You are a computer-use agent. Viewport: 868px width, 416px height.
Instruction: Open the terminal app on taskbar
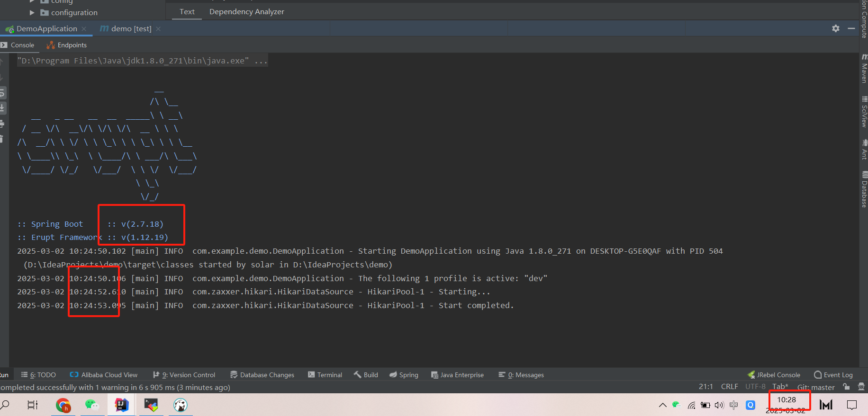(x=151, y=405)
